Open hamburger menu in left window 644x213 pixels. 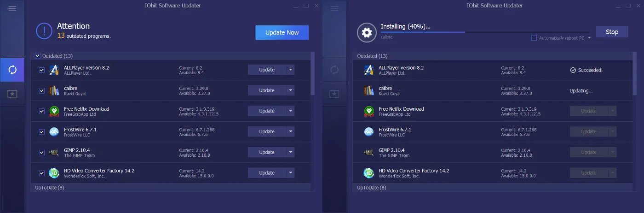coord(12,8)
